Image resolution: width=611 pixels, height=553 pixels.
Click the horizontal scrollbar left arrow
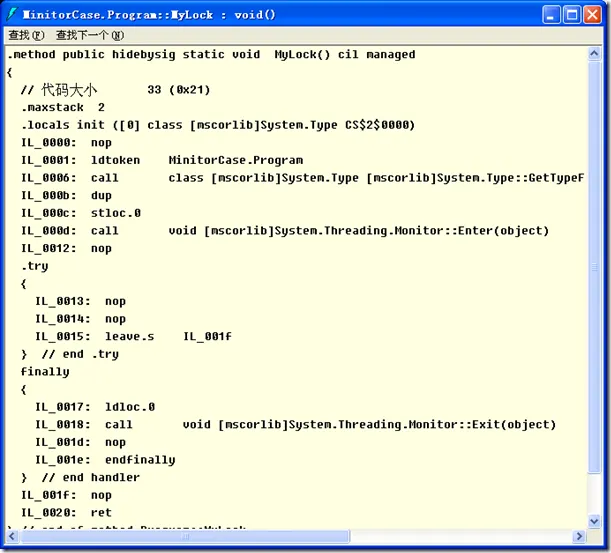tap(12, 536)
